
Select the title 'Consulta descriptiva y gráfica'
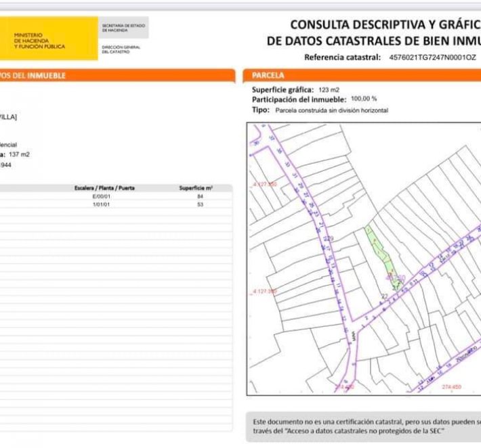click(x=385, y=25)
